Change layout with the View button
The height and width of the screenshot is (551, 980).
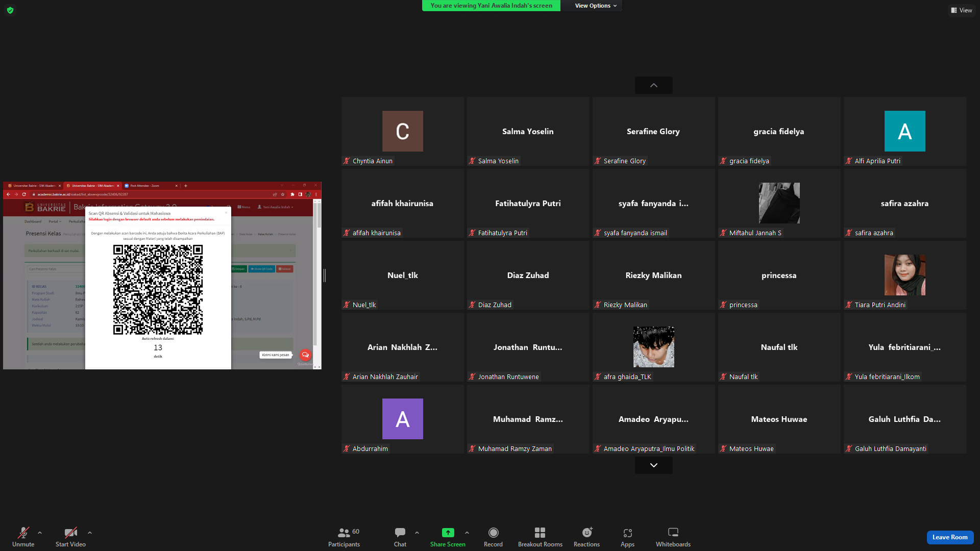(x=961, y=10)
